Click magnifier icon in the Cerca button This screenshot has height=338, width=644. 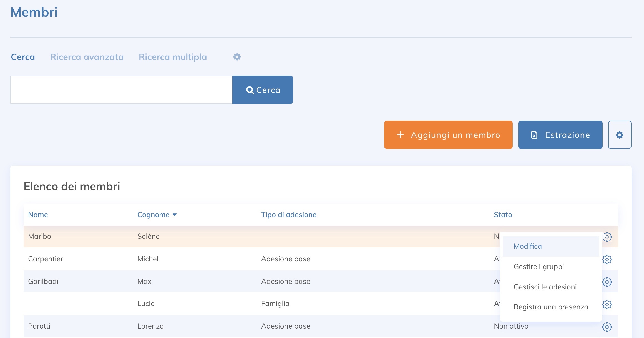[250, 90]
